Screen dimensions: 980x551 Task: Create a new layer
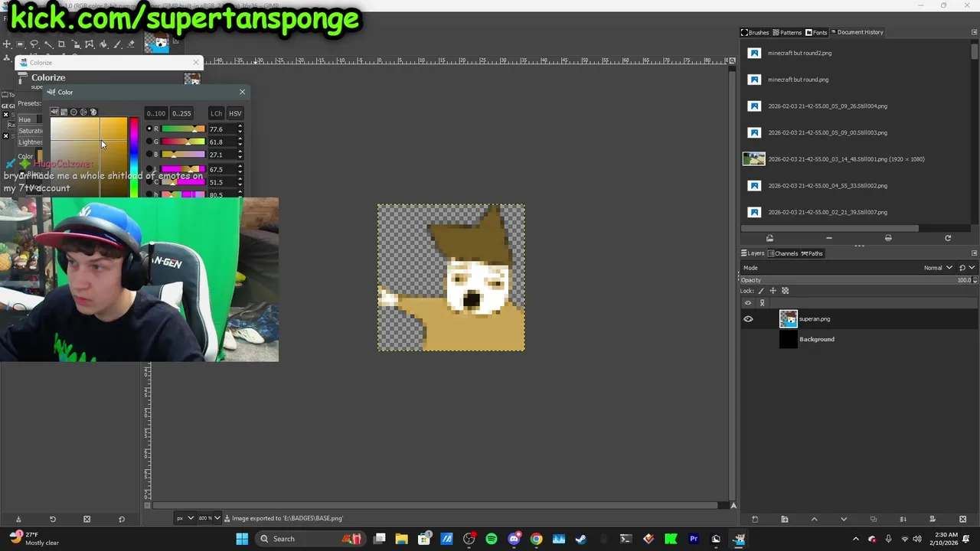click(755, 519)
